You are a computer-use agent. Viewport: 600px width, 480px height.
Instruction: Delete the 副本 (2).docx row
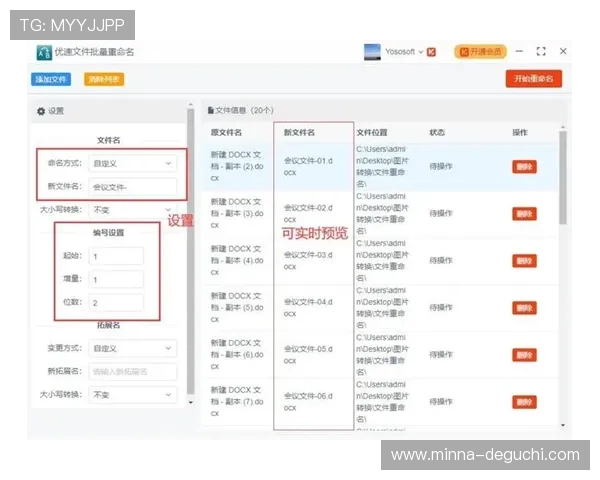pyautogui.click(x=525, y=167)
